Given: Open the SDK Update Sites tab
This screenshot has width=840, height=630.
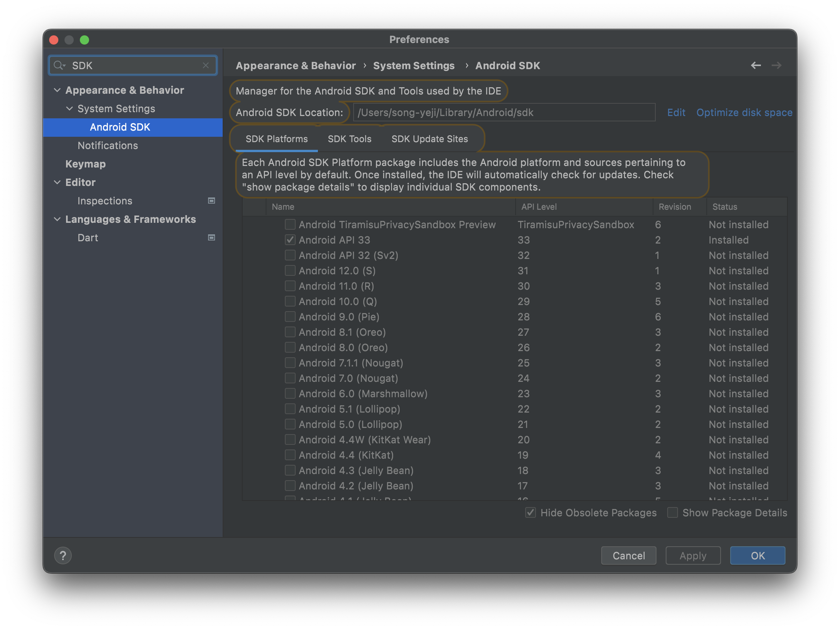Looking at the screenshot, I should [430, 139].
